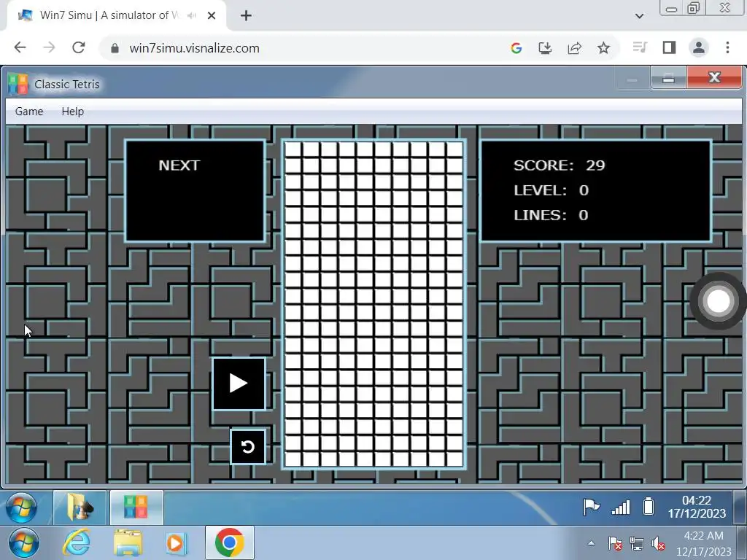Bookmark this tab with the star
The width and height of the screenshot is (747, 560).
pyautogui.click(x=603, y=47)
